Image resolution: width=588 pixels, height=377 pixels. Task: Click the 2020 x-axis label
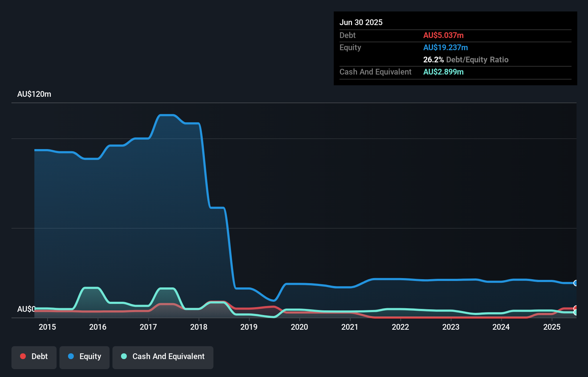[299, 327]
